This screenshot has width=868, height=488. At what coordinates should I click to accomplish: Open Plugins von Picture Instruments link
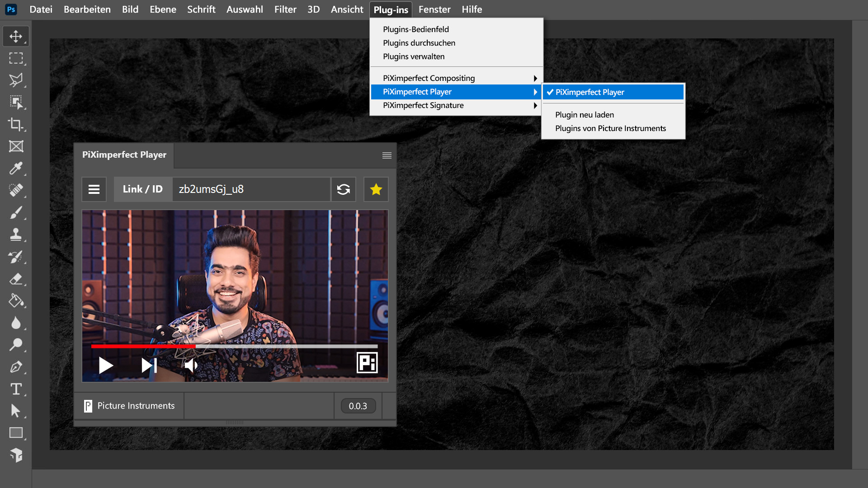coord(610,128)
